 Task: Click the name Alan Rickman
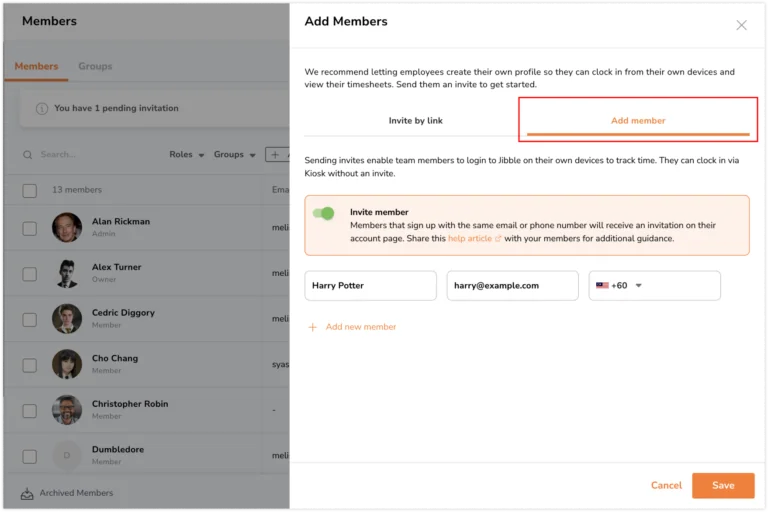tap(121, 221)
